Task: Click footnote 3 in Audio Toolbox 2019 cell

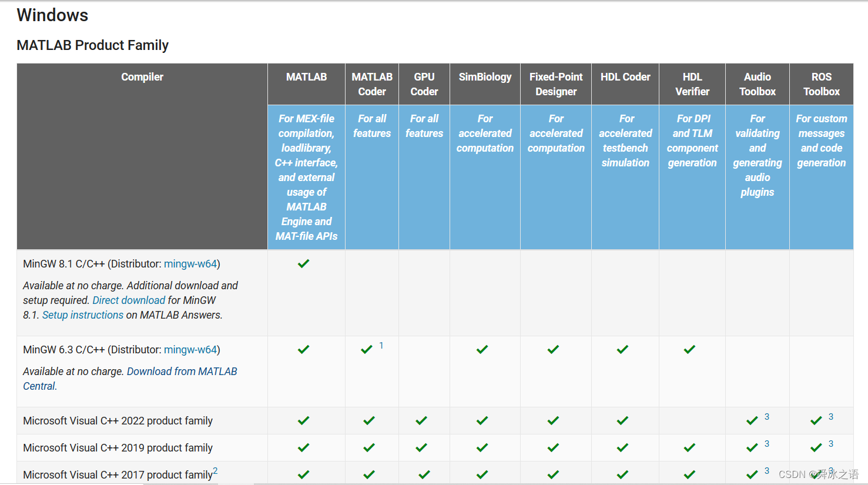Action: click(767, 444)
